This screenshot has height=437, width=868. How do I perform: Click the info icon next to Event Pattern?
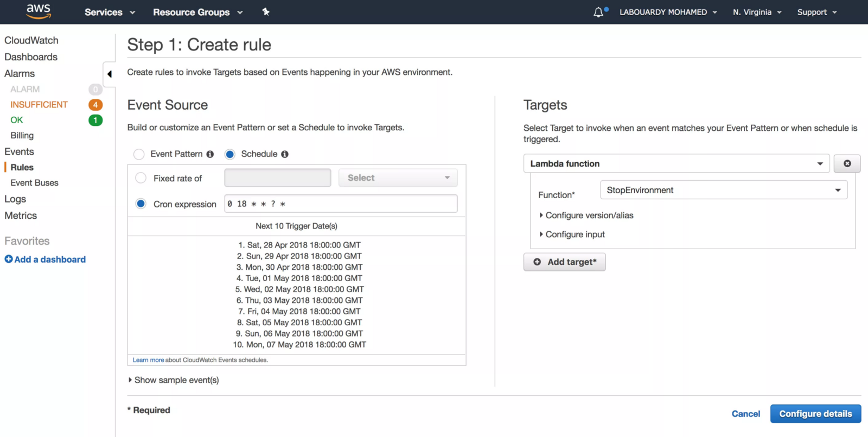coord(210,154)
